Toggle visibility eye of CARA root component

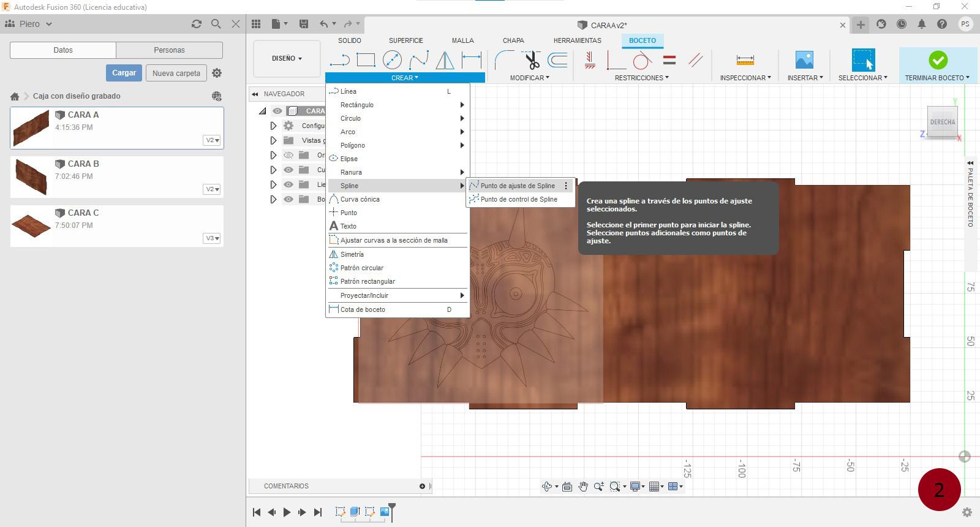point(277,111)
